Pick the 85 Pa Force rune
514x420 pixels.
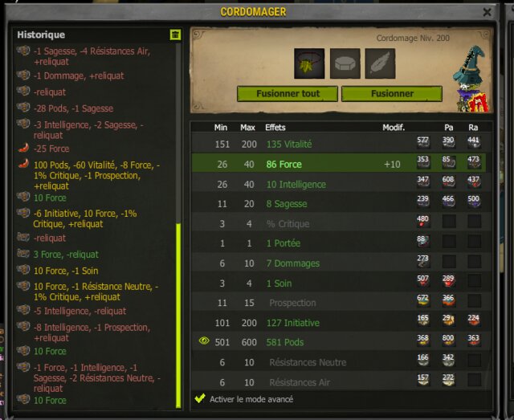pyautogui.click(x=448, y=162)
